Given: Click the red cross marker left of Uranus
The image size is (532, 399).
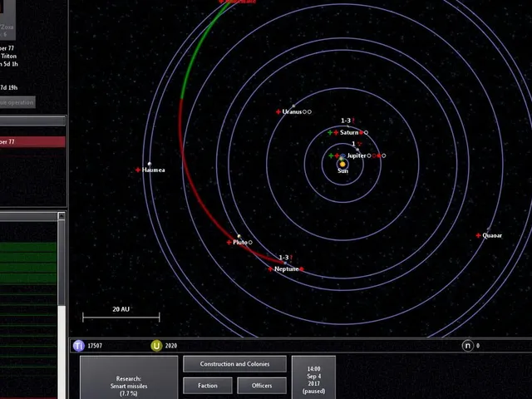Looking at the screenshot, I should (278, 111).
